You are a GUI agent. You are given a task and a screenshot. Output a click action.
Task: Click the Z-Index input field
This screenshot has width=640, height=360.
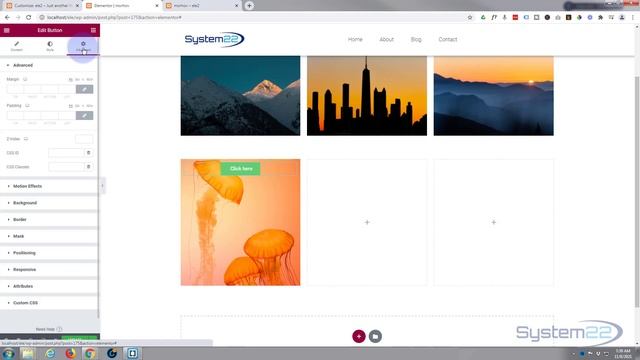pyautogui.click(x=84, y=139)
